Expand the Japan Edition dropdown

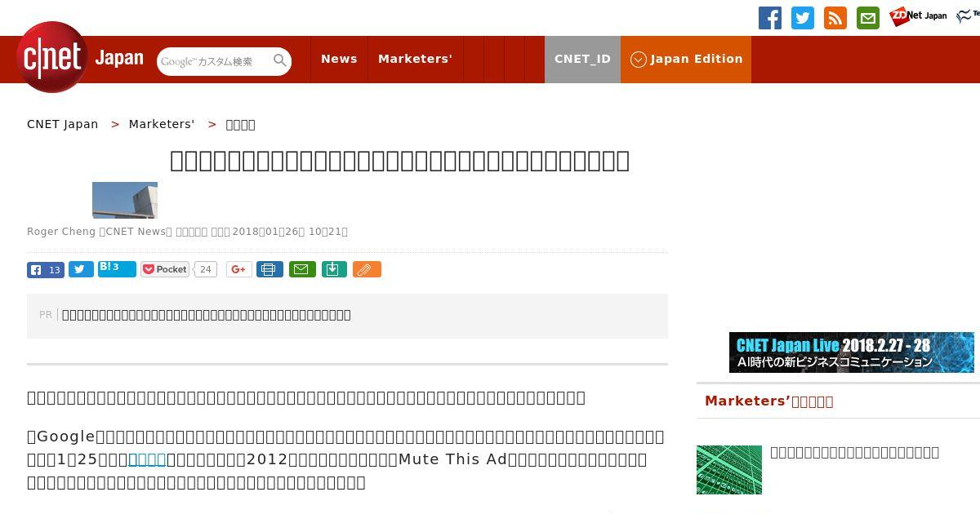click(x=686, y=59)
